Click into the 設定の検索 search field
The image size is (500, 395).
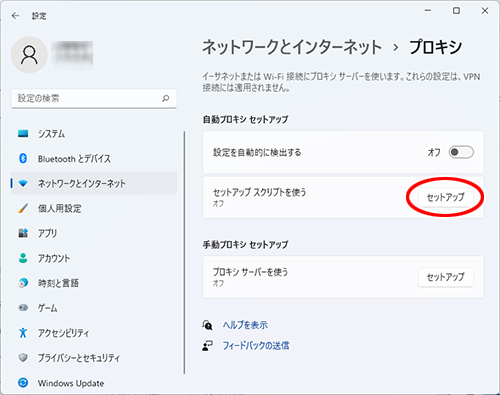(94, 98)
